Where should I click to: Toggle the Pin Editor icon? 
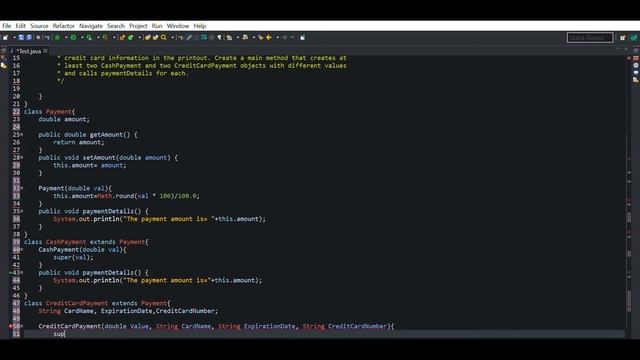(x=302, y=38)
